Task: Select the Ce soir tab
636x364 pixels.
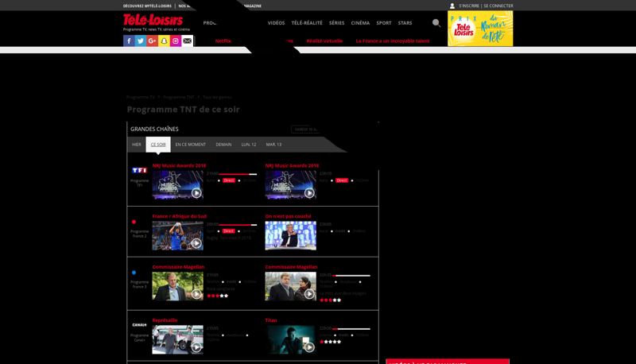Action: pos(158,145)
